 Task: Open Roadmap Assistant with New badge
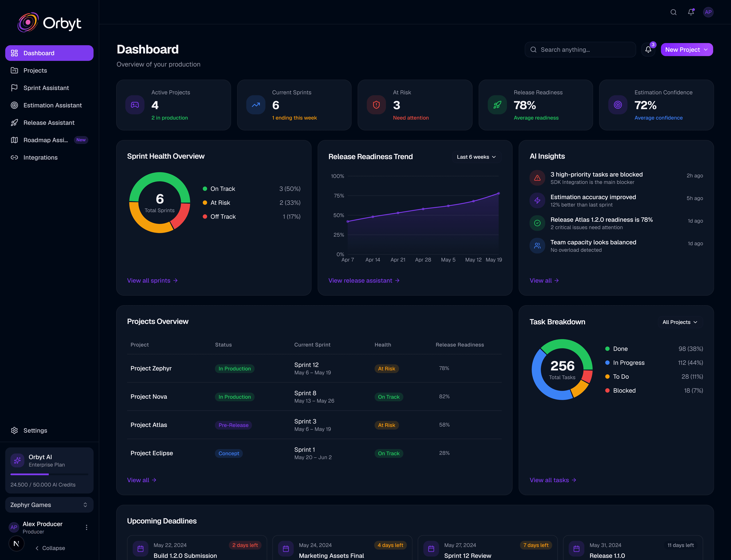tap(49, 140)
